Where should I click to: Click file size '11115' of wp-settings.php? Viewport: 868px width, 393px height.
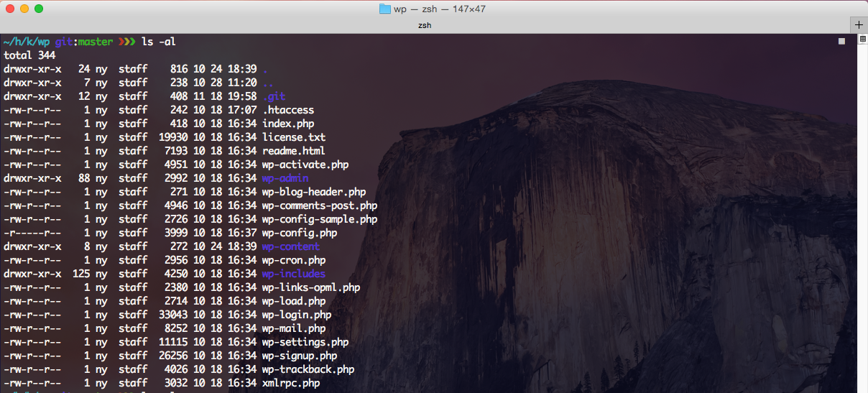173,342
